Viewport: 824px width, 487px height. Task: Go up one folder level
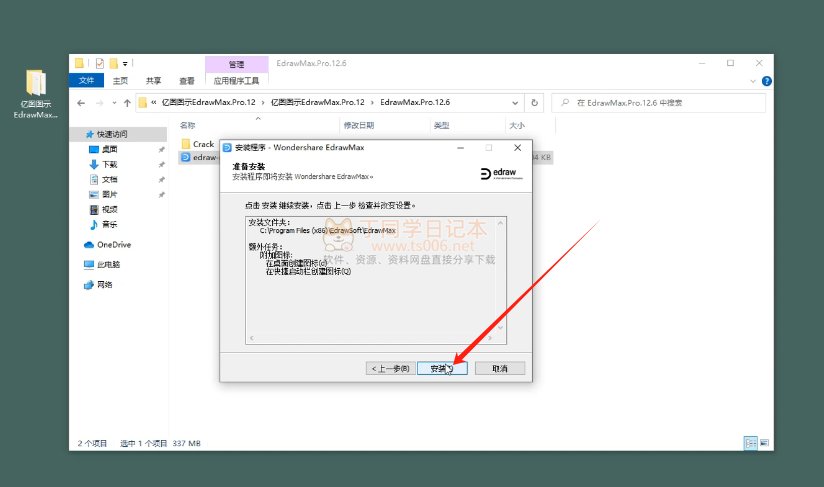[127, 103]
